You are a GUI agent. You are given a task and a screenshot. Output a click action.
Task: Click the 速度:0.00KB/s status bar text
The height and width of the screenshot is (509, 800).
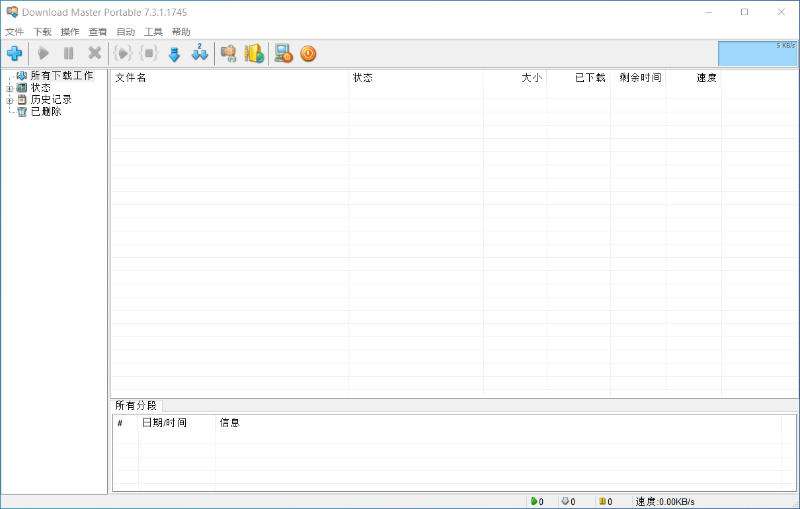click(665, 501)
